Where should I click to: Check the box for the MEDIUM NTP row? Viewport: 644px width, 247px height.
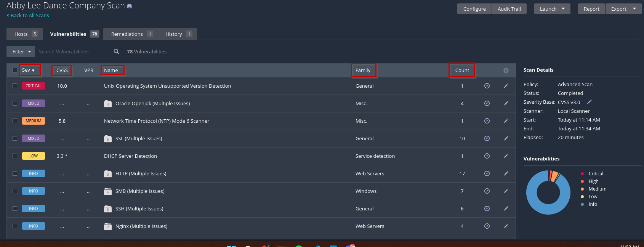15,121
